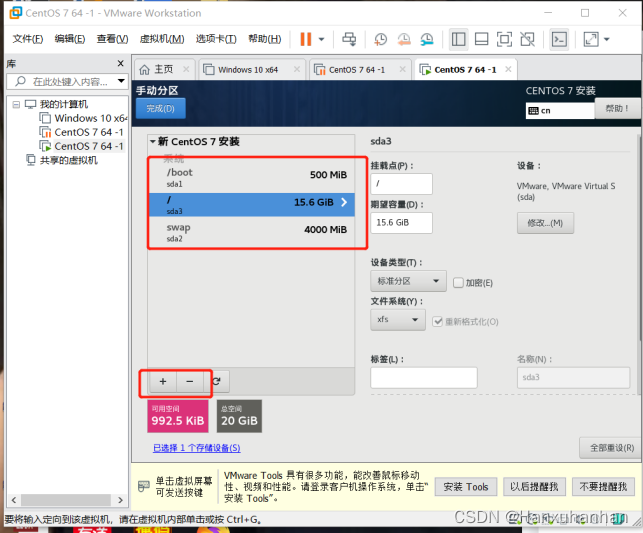Open the 虚拟机(M) menu

point(162,39)
